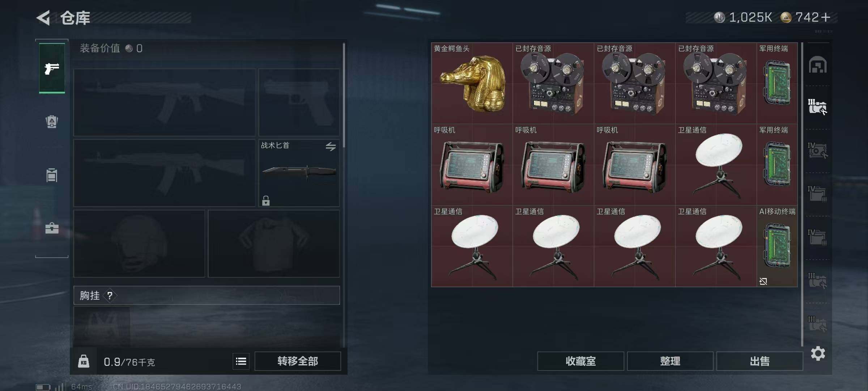Click the swap arrows on 战术匕首 slot

point(331,147)
